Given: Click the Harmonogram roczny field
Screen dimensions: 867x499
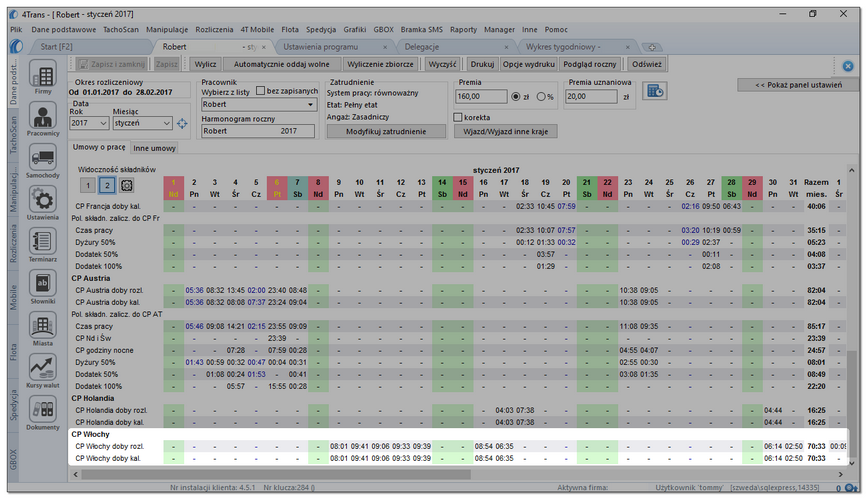Looking at the screenshot, I should click(x=258, y=131).
